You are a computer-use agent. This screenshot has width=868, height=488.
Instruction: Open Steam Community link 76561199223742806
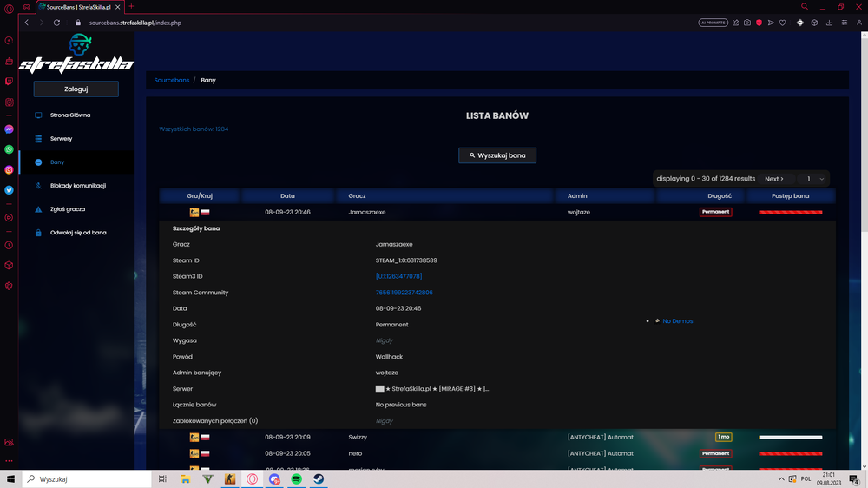tap(404, 293)
